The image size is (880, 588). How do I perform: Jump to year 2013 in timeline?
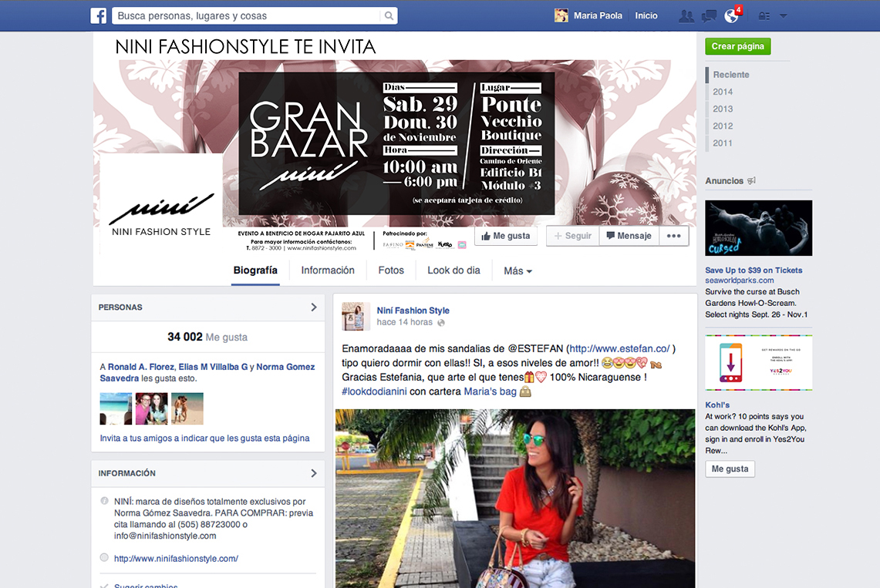click(723, 109)
